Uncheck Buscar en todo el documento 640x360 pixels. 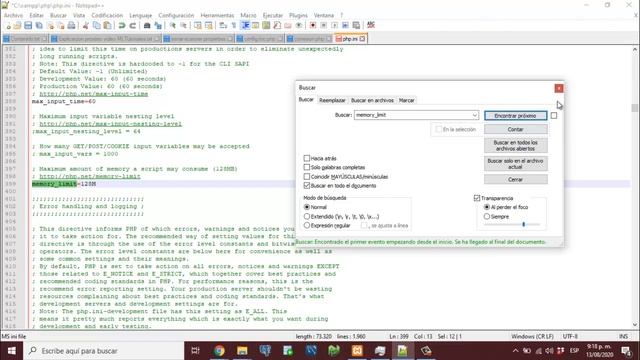point(307,185)
